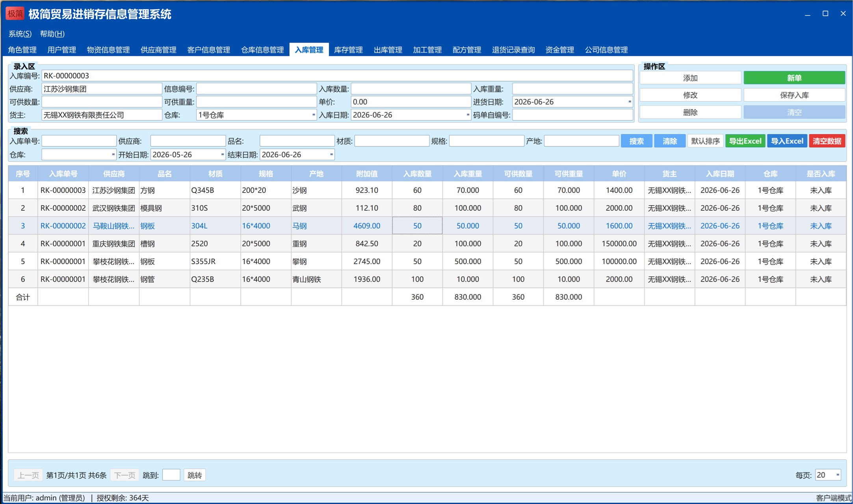
Task: Click the 供应商 field in 录入区
Action: coord(102,89)
